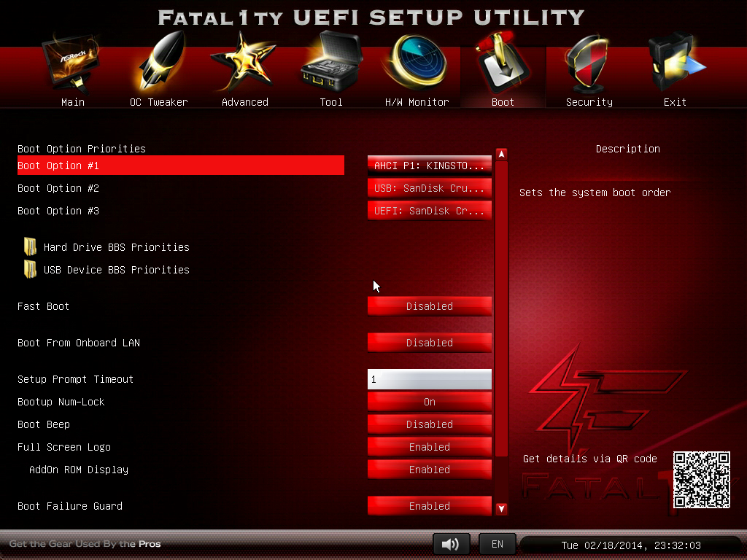This screenshot has width=747, height=560.
Task: Select the OC Tweaker rocket icon
Action: tap(158, 66)
